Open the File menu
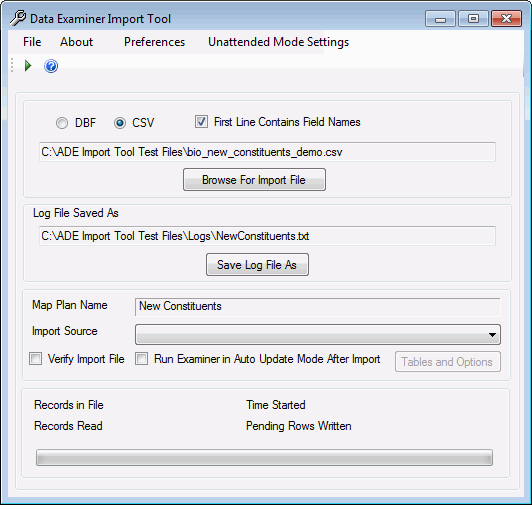Image resolution: width=532 pixels, height=505 pixels. 32,42
